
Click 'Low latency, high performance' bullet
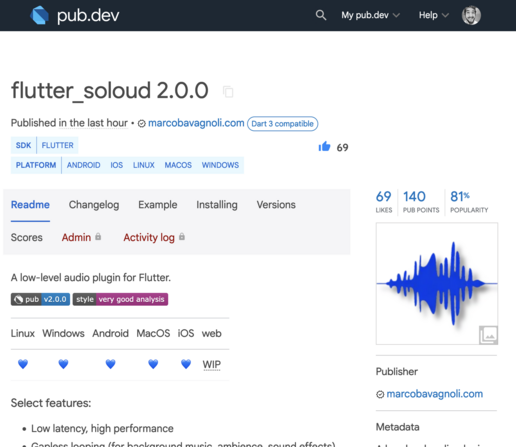(102, 428)
